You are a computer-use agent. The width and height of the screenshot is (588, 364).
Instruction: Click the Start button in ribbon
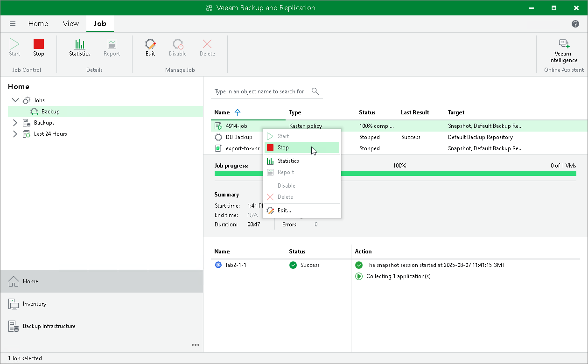[14, 48]
